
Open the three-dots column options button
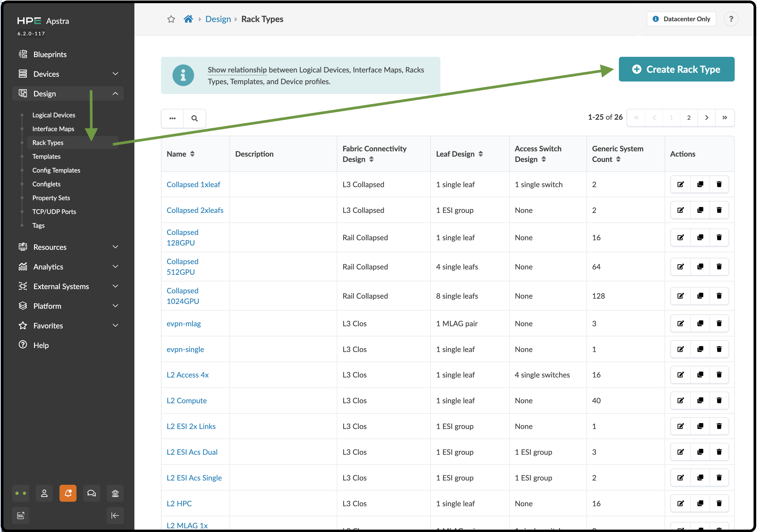pos(172,118)
